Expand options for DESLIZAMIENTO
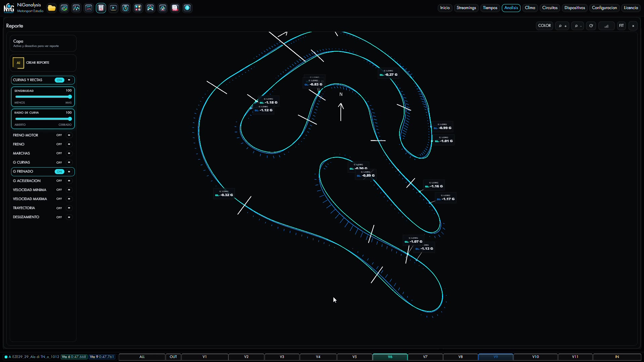This screenshot has width=644, height=362. 69,217
